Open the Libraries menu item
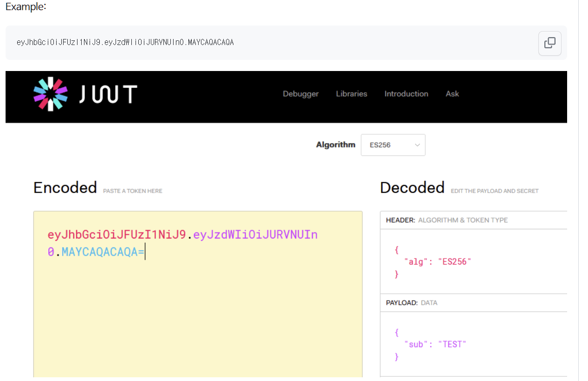Viewport: 588px width, 381px height. point(351,94)
